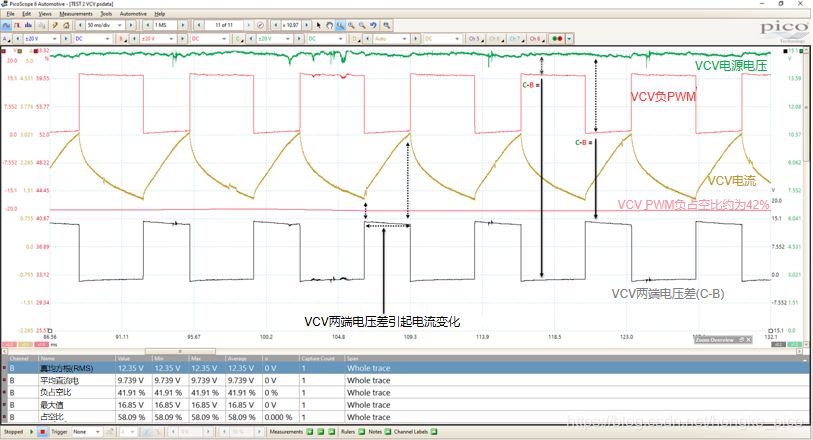The image size is (813, 440).
Task: Click zoom to full view icon
Action: click(386, 25)
